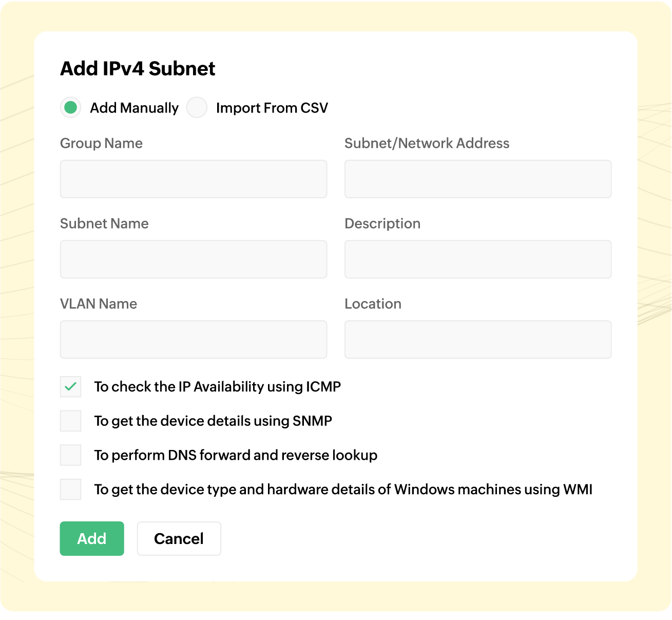Check the Windows WMI hardware details option

point(71,490)
